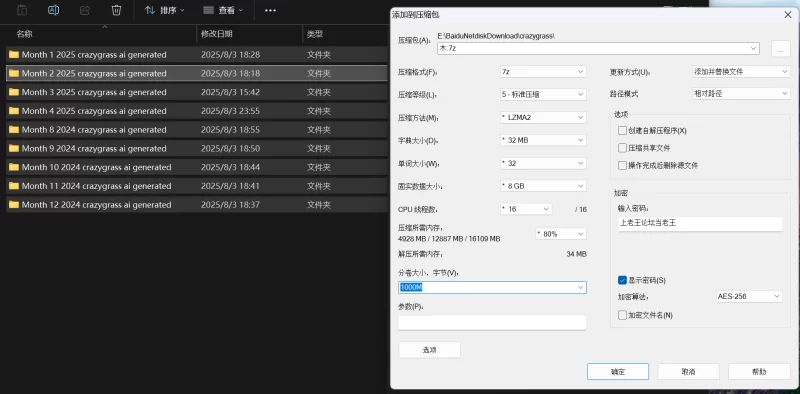Select folder Month 10 2024 crazygrass ai generated
This screenshot has width=800, height=394.
pos(197,167)
